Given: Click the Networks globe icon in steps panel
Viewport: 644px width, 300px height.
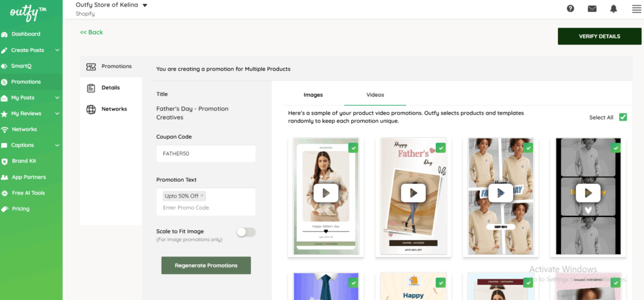Looking at the screenshot, I should [91, 109].
